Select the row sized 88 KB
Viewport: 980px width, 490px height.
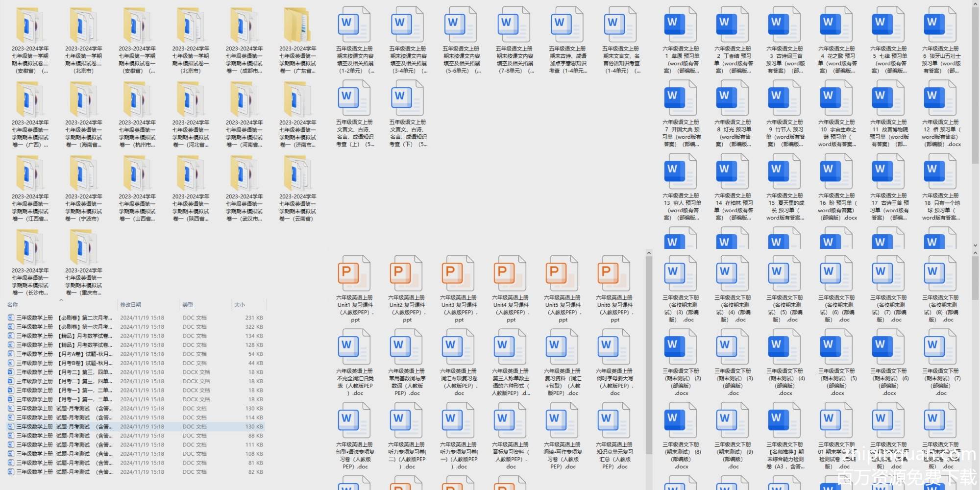(x=136, y=436)
